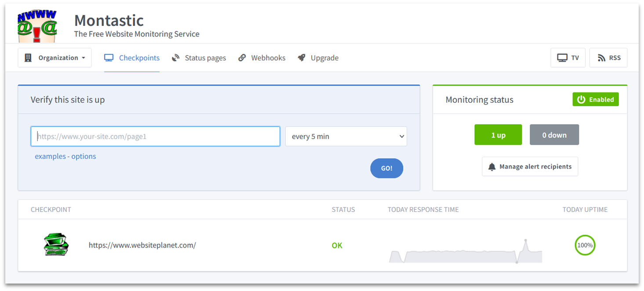Click the Status pages phone icon
This screenshot has width=644, height=291.
coord(175,57)
